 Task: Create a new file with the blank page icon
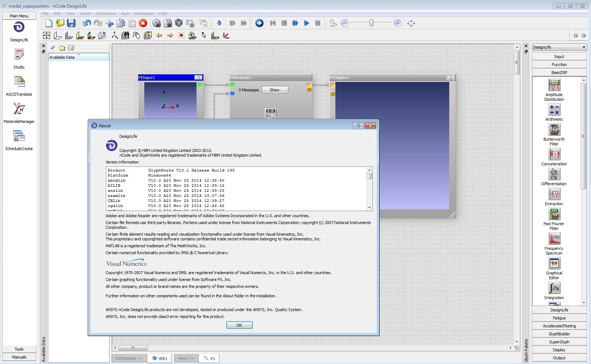[49, 23]
